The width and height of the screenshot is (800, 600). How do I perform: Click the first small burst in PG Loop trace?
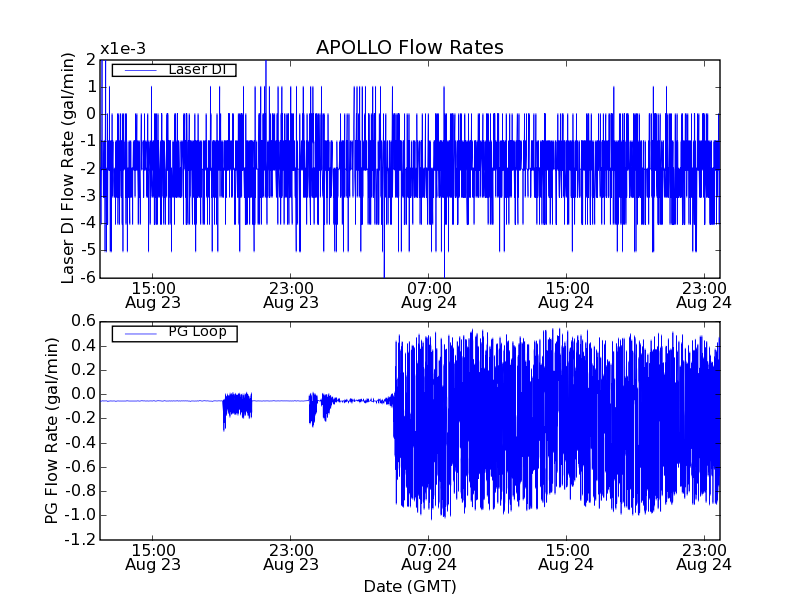click(237, 405)
